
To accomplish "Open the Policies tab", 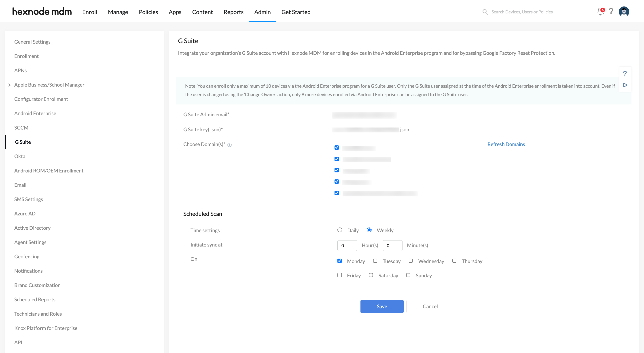I will point(148,12).
